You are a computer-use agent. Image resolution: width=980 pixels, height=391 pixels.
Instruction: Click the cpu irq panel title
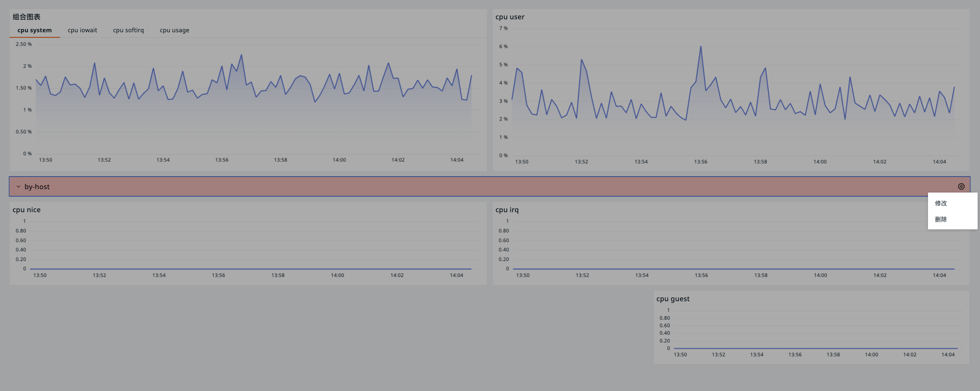point(507,210)
